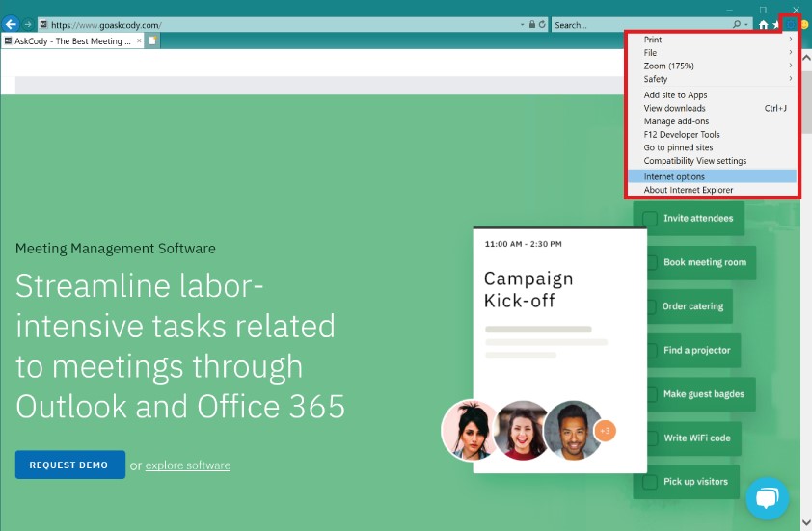Click the Meeting Management Software heading
Image resolution: width=812 pixels, height=531 pixels.
pos(116,249)
